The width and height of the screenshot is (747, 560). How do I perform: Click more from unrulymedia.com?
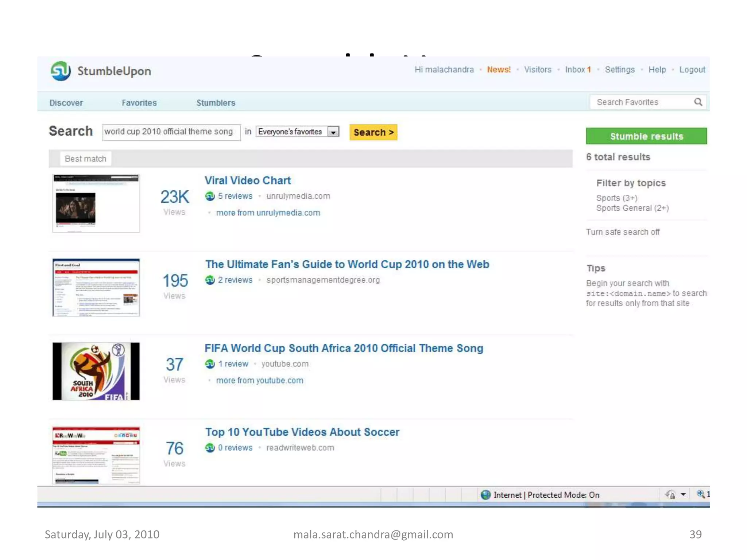click(x=268, y=213)
